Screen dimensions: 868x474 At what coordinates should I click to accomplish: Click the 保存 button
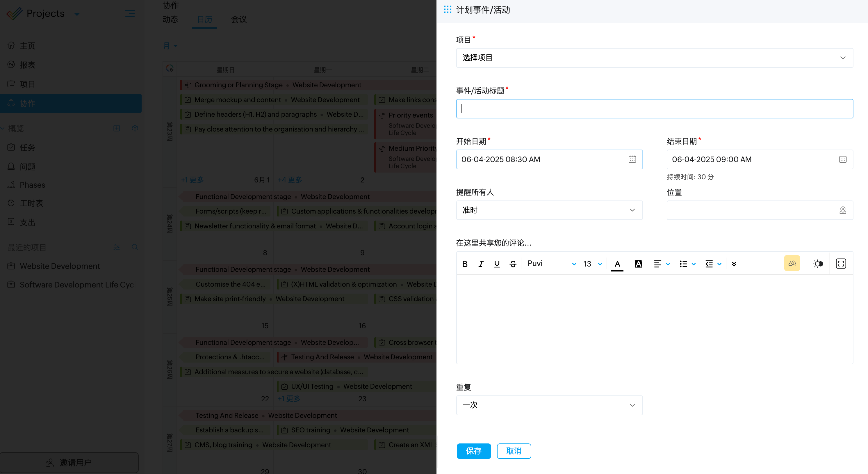[473, 451]
